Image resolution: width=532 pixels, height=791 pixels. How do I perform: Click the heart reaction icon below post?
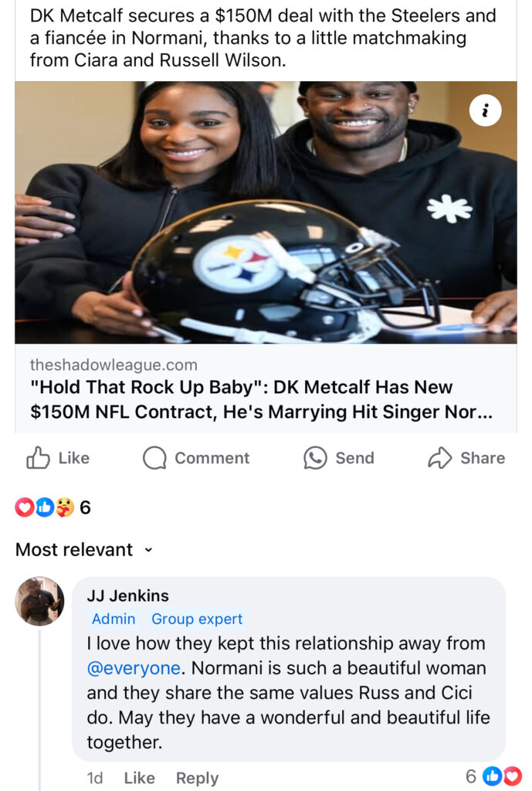[x=24, y=508]
